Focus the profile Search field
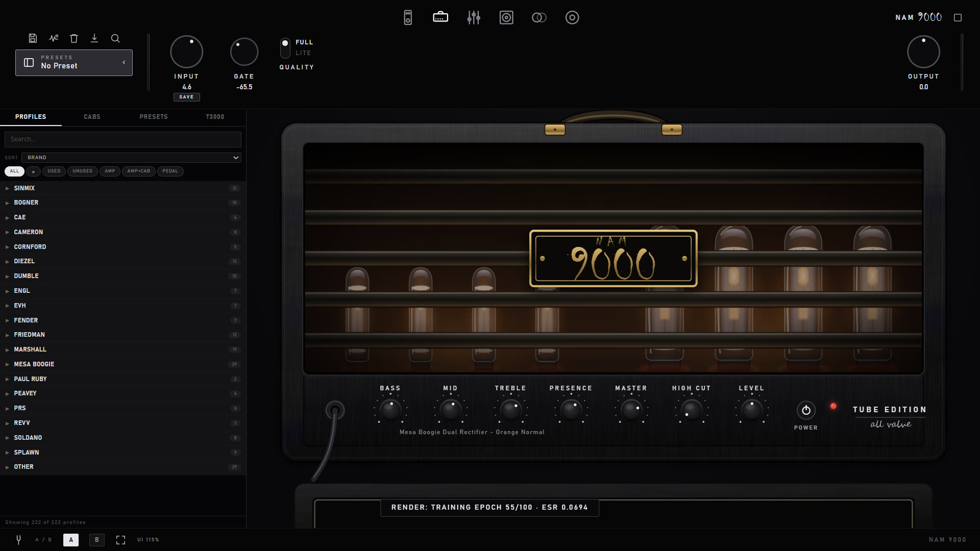Image resolution: width=980 pixels, height=551 pixels. (x=123, y=139)
